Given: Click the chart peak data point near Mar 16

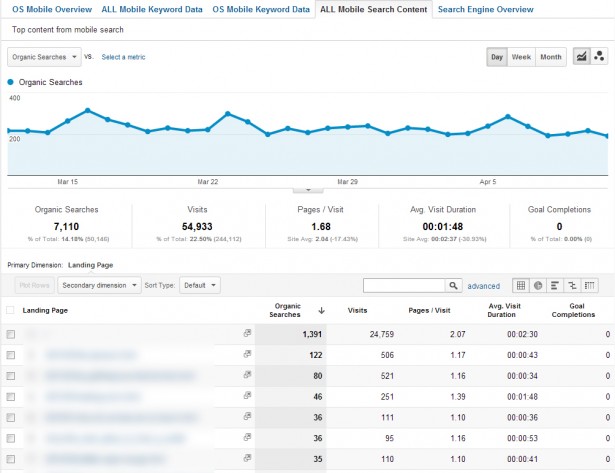Looking at the screenshot, I should coord(87,111).
